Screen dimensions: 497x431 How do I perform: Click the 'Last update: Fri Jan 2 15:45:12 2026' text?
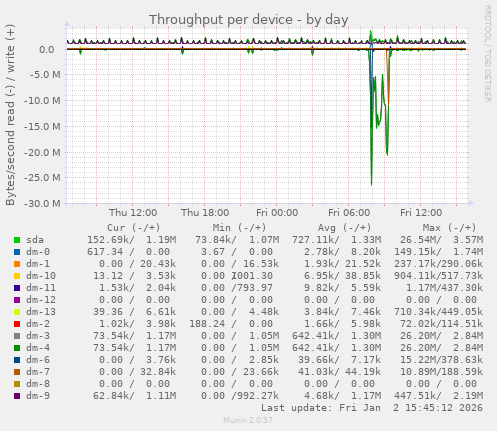click(x=372, y=408)
